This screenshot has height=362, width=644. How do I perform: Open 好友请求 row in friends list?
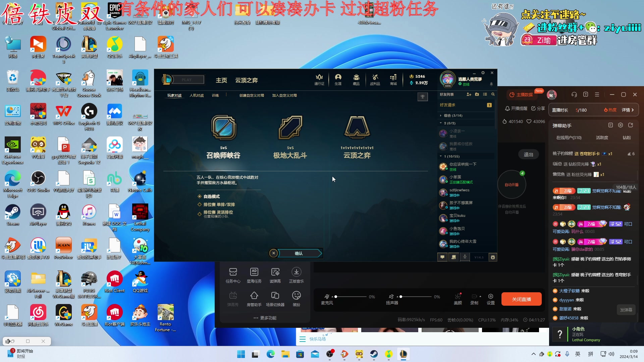(x=466, y=105)
